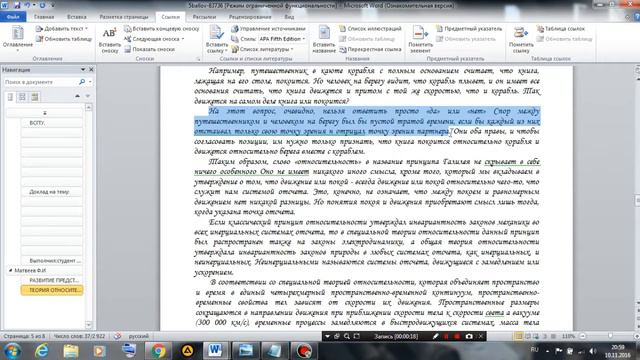Viewport: 640px width, 360px height.
Task: Show page thumbnails view in navigation pane
Action: tap(22, 97)
